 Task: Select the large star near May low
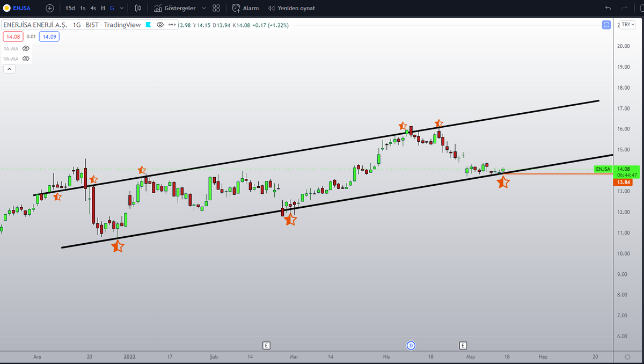[x=503, y=183]
